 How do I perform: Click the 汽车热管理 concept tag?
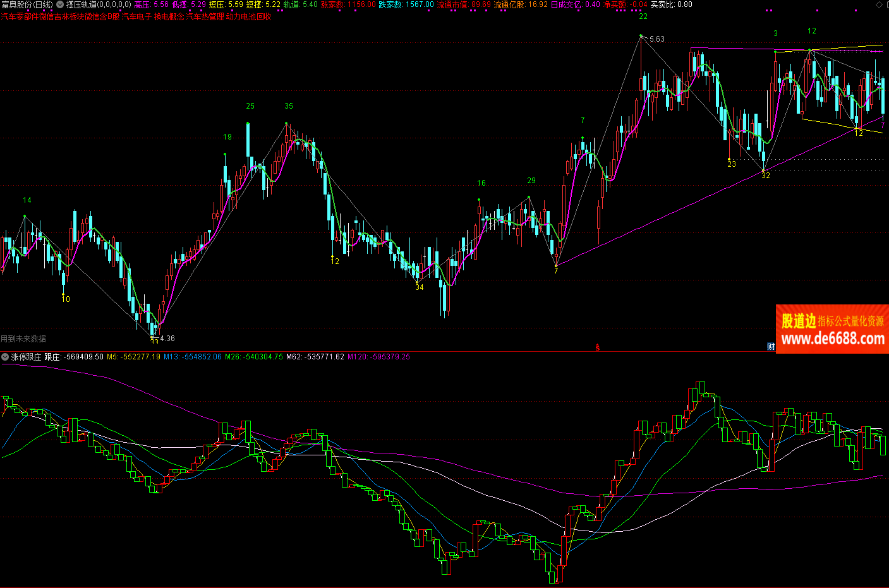[x=205, y=16]
